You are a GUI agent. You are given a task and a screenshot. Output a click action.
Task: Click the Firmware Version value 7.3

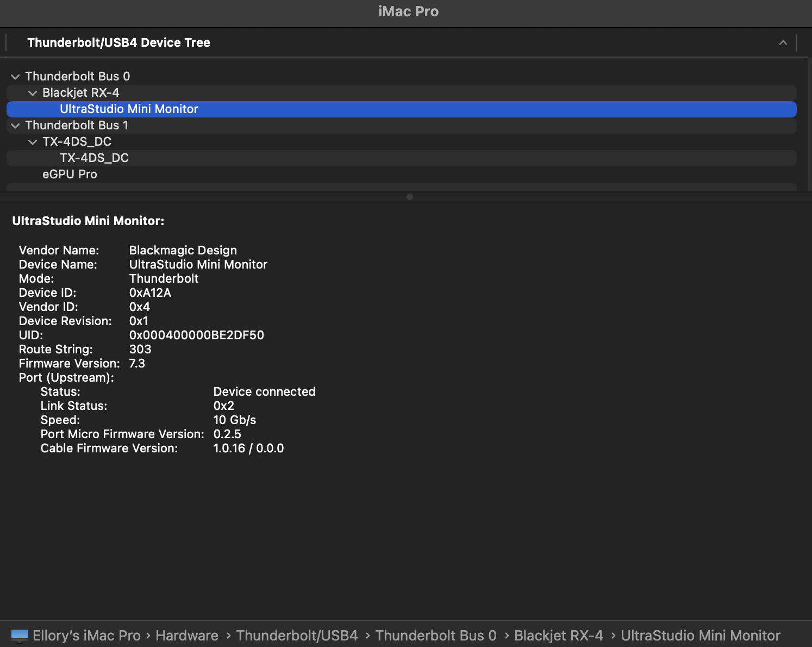[x=137, y=363]
